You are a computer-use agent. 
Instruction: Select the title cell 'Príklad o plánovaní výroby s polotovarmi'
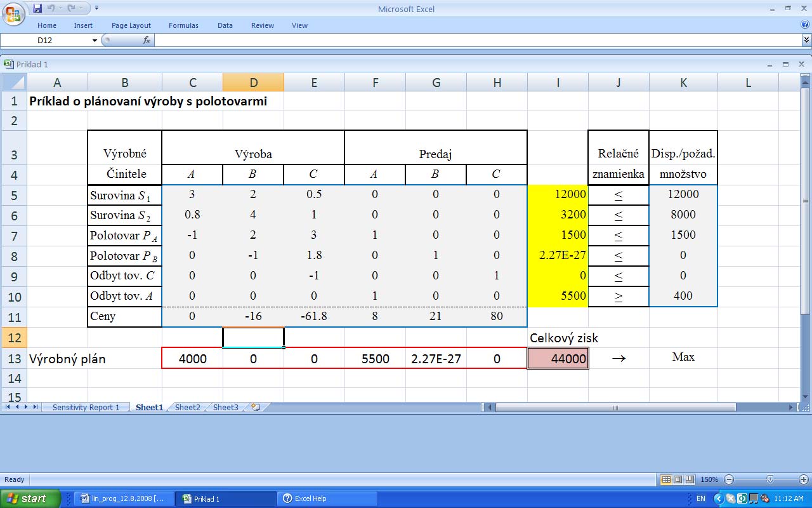(148, 101)
